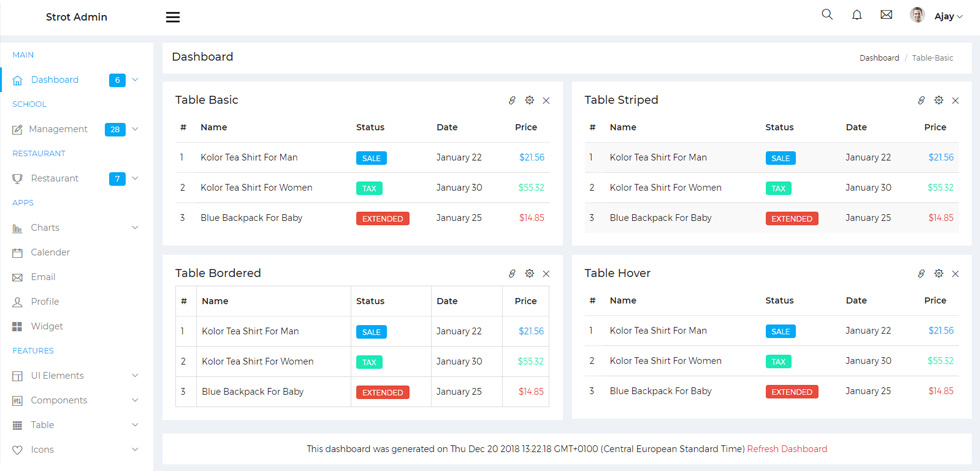Toggle the hamburger menu sidebar icon

tap(173, 17)
